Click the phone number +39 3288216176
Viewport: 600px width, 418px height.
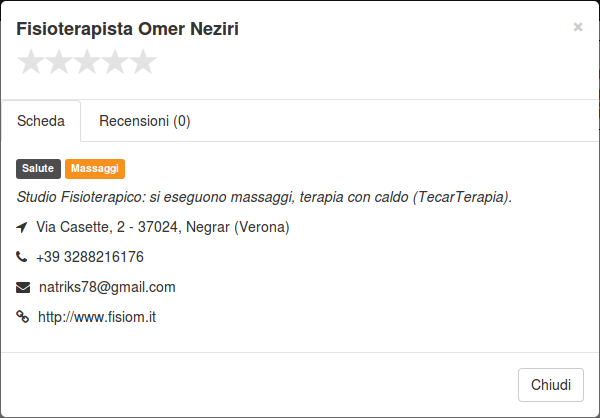pyautogui.click(x=90, y=257)
